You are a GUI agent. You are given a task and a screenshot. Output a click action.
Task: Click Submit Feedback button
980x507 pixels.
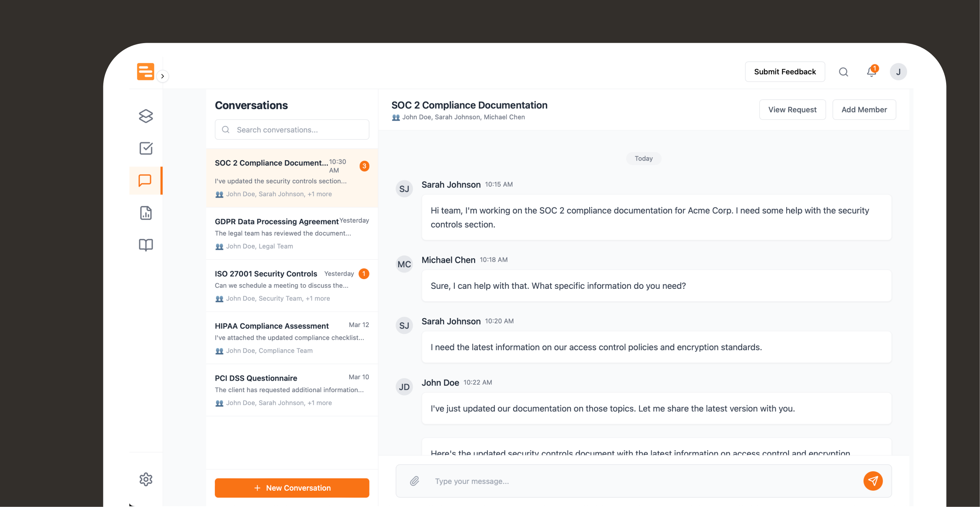click(x=784, y=72)
